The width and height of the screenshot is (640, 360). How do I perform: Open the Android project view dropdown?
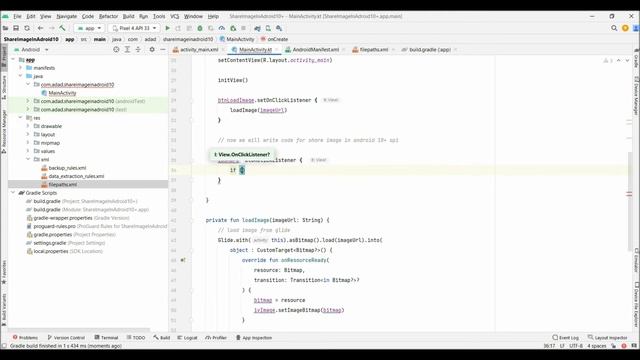[x=31, y=49]
